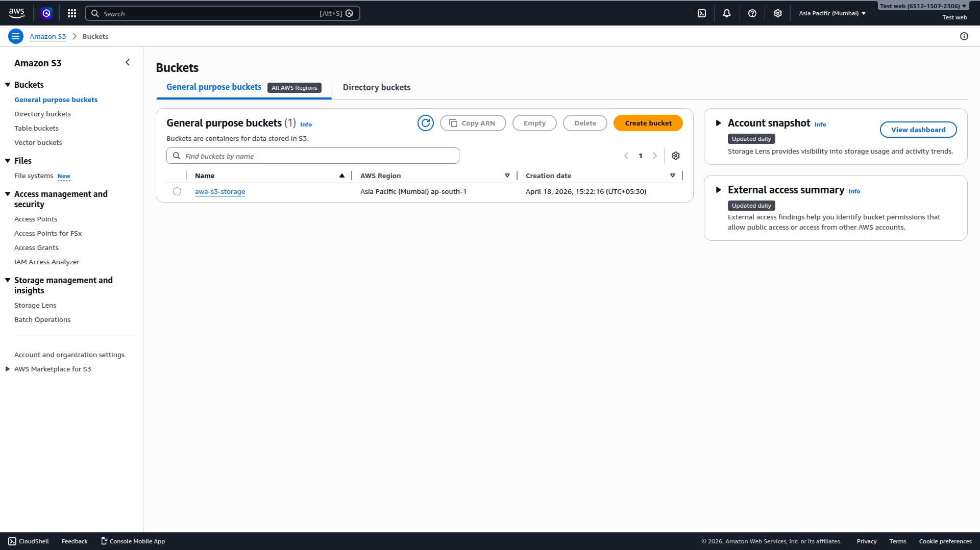980x550 pixels.
Task: Click the top Search bar
Action: coord(223,13)
